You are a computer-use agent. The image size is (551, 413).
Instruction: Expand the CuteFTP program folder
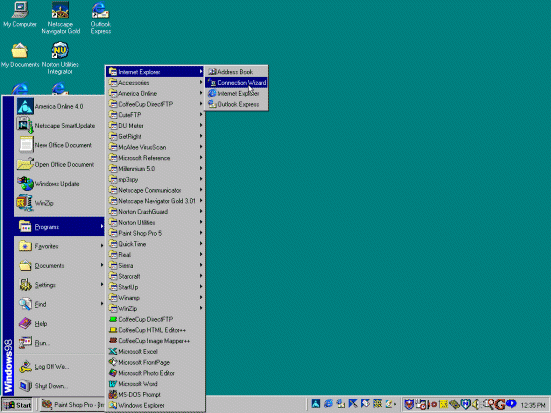(155, 115)
